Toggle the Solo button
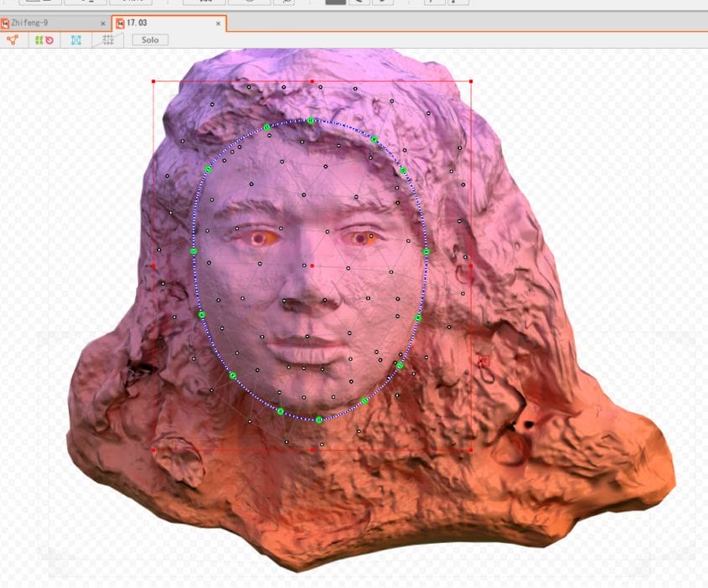Viewport: 708px width, 588px height. 150,39
